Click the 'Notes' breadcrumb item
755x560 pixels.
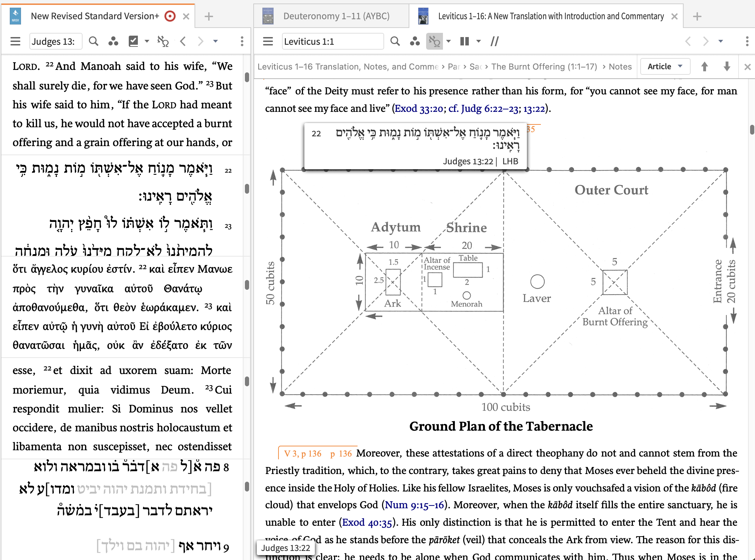tap(620, 66)
